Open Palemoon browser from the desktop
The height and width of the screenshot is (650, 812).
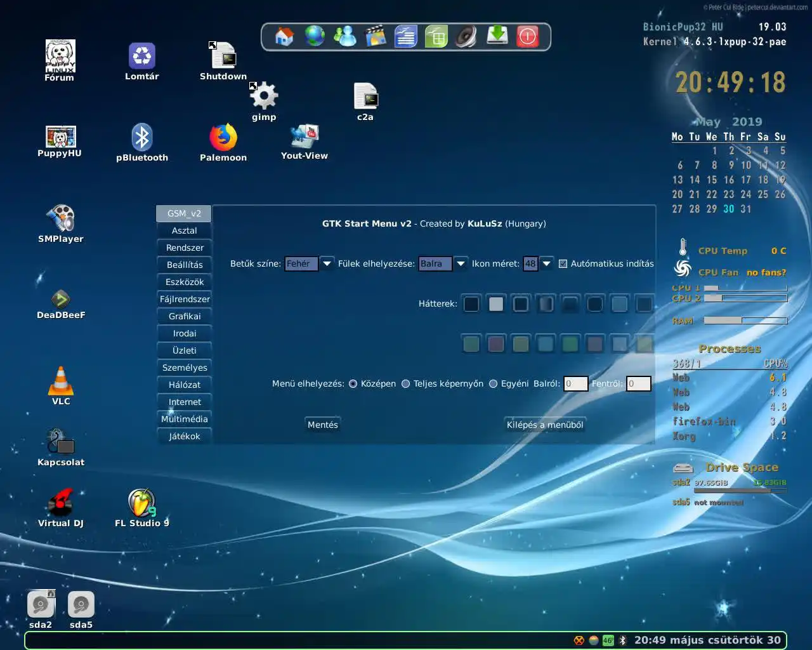point(223,136)
